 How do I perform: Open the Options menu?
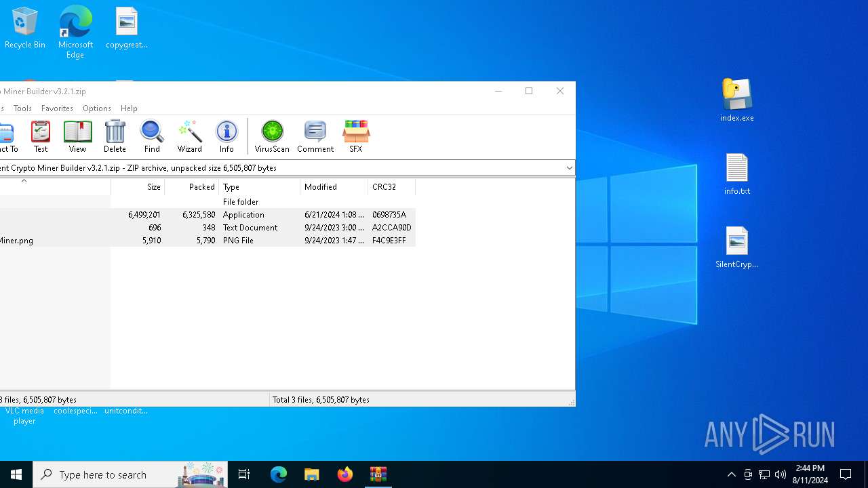[x=97, y=108]
